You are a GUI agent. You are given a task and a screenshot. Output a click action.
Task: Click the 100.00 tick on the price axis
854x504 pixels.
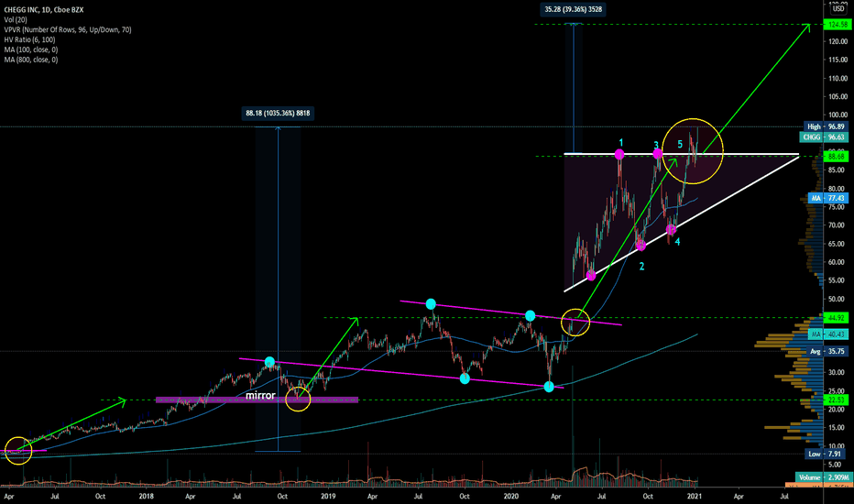tap(838, 115)
